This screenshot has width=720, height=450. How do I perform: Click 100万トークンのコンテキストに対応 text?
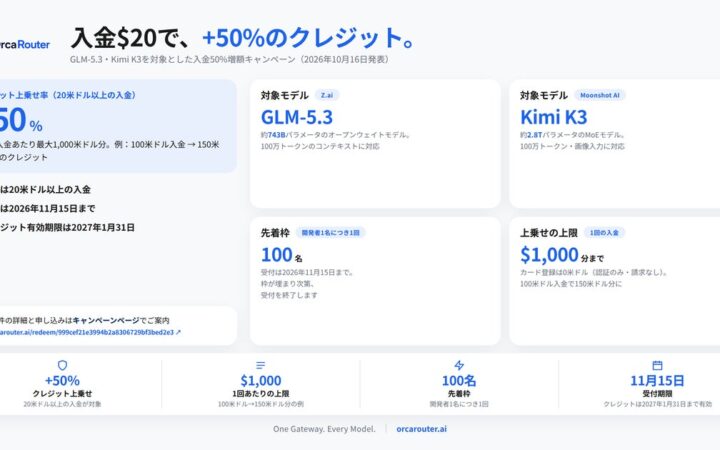coord(320,146)
